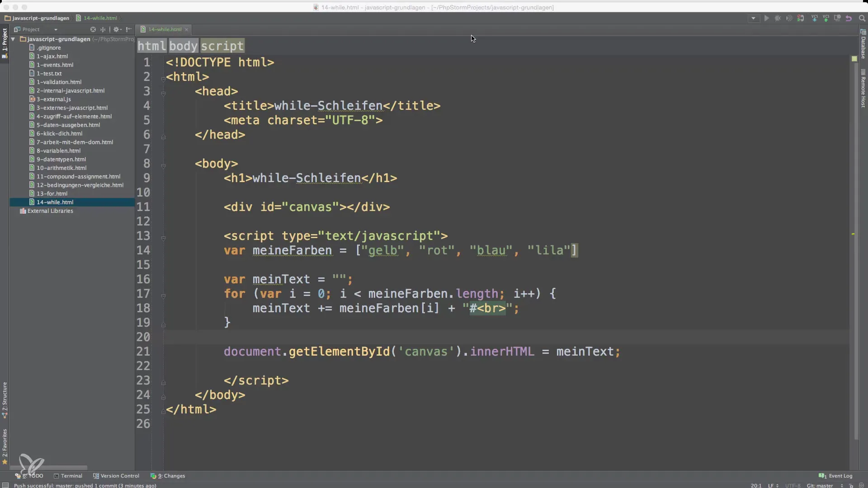Click 9-datentypen.html file icon
Screen dimensions: 868x488
(32, 159)
